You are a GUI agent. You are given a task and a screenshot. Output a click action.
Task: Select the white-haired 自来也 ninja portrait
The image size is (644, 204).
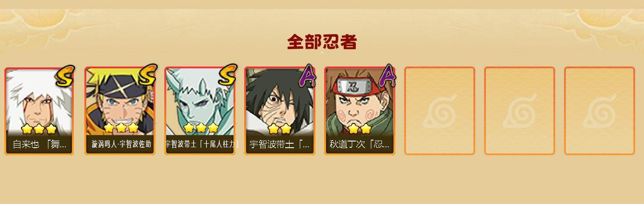(x=39, y=111)
